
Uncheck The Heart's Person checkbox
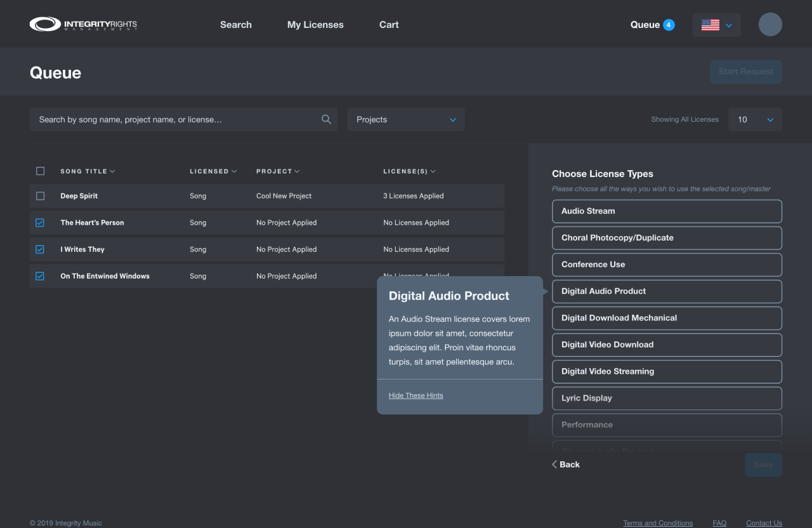[40, 223]
